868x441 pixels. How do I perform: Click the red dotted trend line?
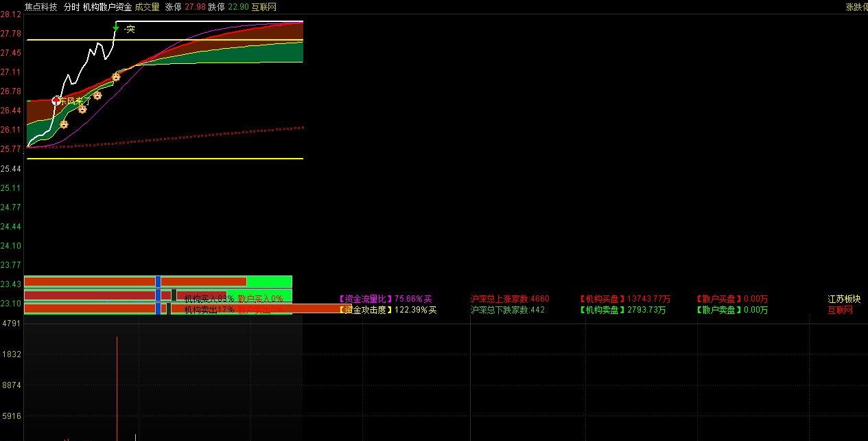[165, 137]
